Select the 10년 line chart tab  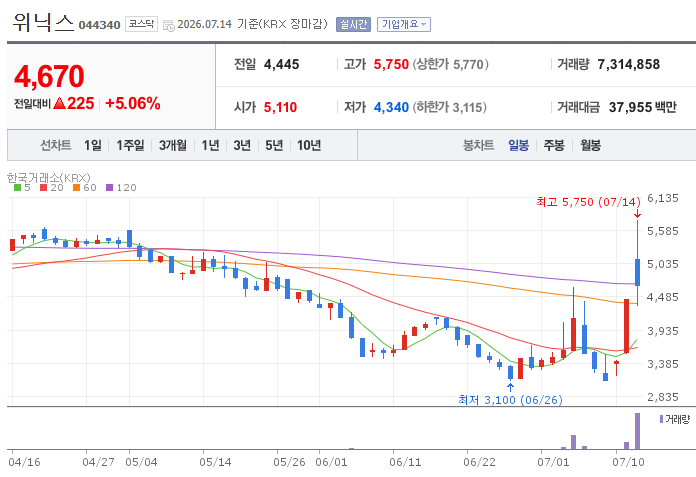tap(309, 145)
